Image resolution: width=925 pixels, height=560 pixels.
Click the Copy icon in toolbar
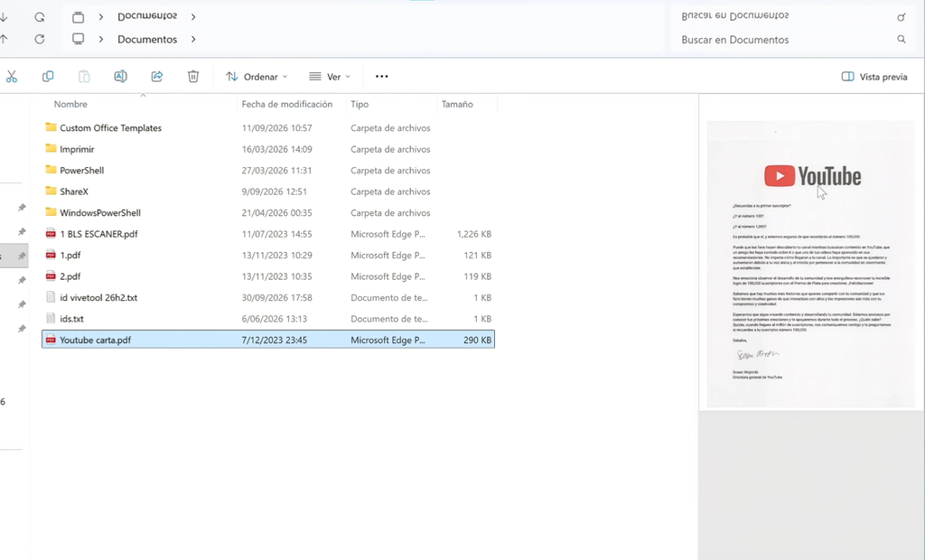[x=48, y=76]
